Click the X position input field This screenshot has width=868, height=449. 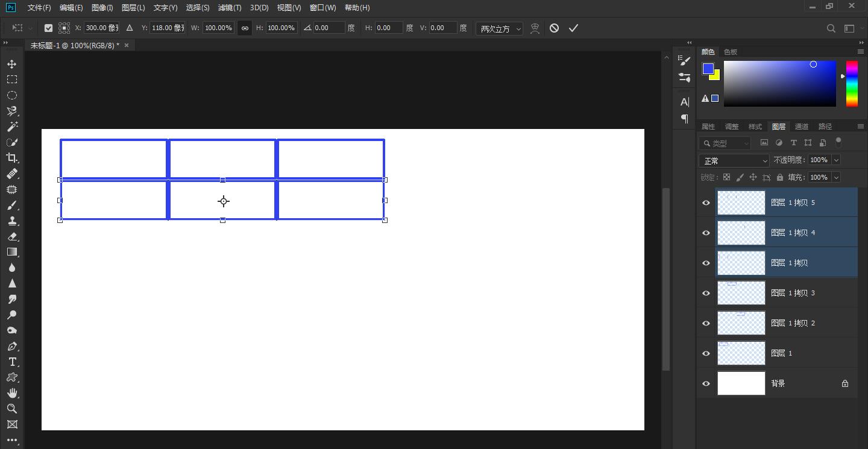(x=101, y=28)
